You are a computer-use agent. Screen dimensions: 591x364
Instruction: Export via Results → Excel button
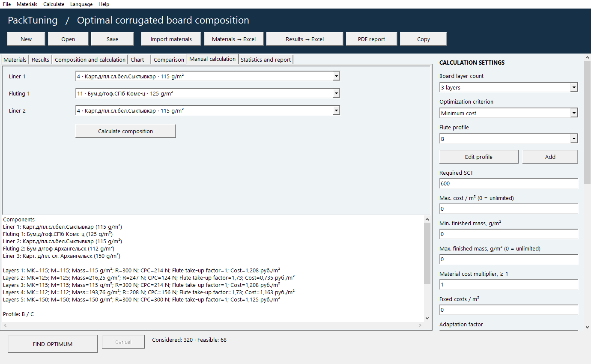(x=304, y=39)
